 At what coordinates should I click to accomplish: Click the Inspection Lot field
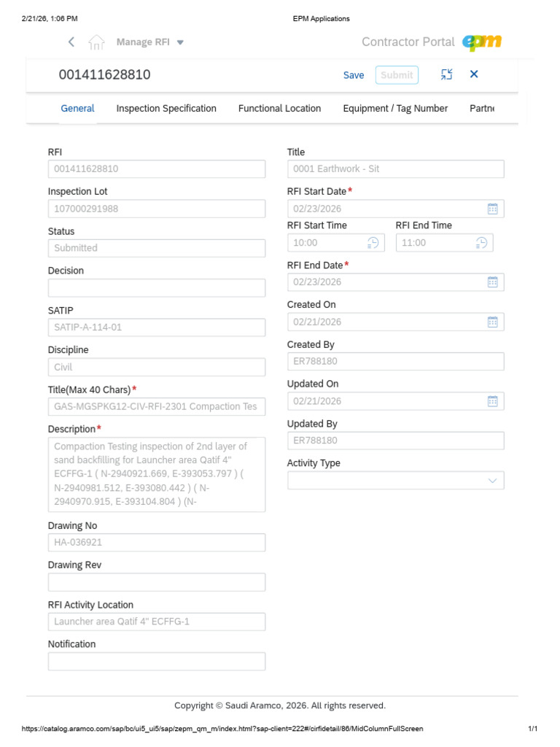[157, 209]
